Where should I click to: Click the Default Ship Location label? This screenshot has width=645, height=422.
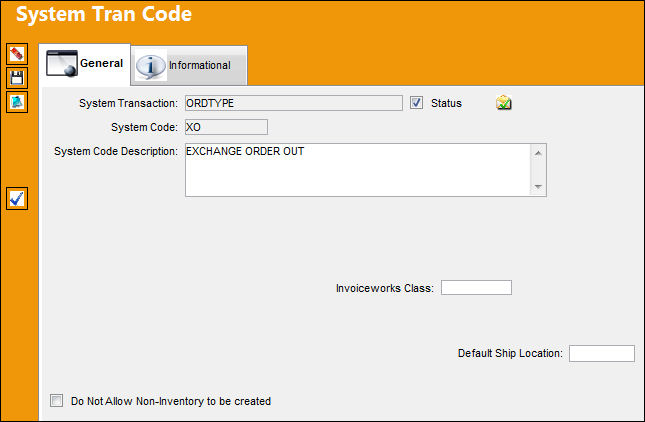tap(510, 353)
